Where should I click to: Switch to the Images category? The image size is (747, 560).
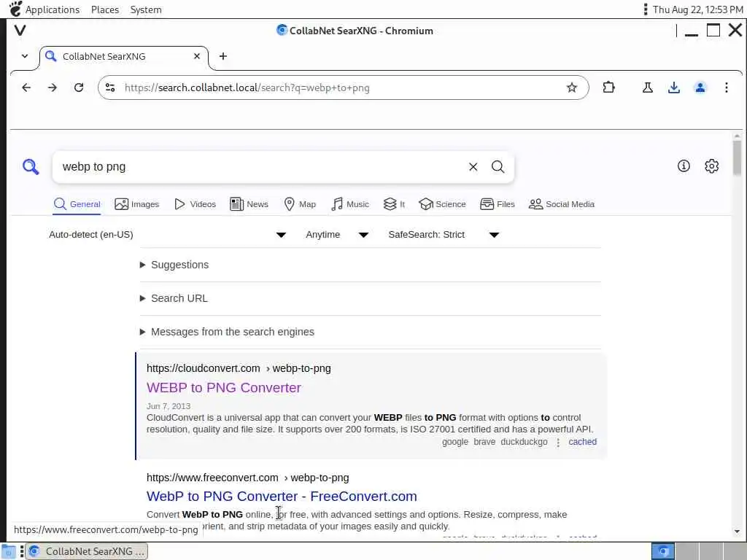[x=136, y=204]
